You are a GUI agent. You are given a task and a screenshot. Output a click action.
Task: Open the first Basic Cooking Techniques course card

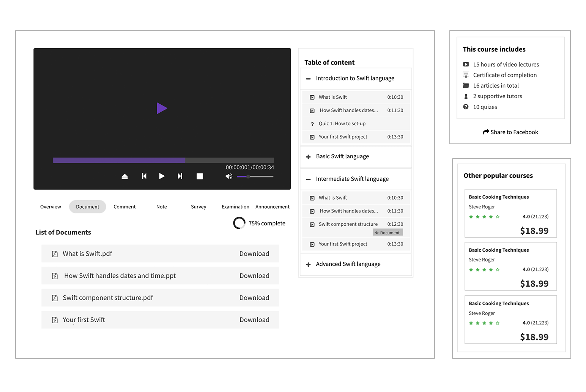coord(510,213)
